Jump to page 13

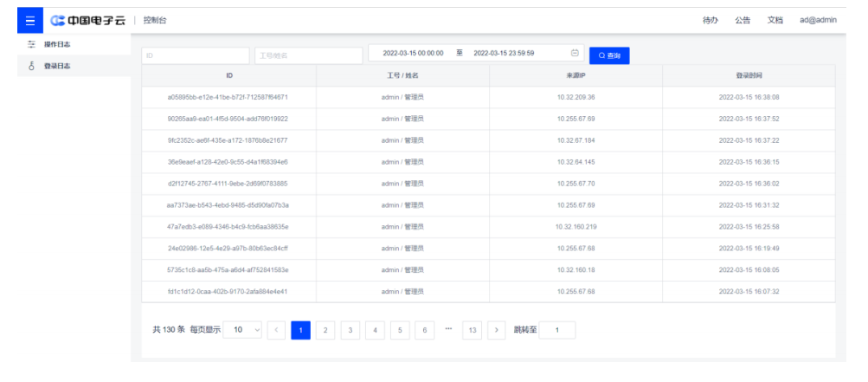[472, 330]
